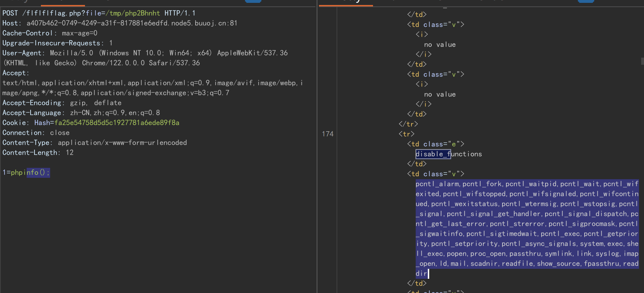Viewport: 644px width, 293px height.
Task: Click the closing </tr> tag in response
Action: (408, 124)
